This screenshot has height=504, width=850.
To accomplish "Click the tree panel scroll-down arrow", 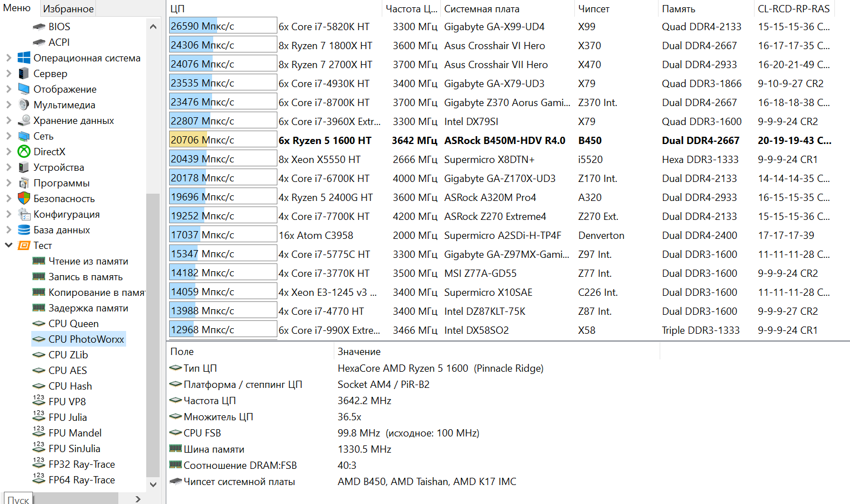I will (x=153, y=484).
